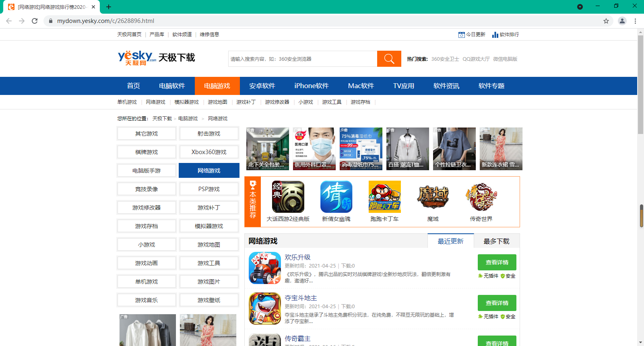Open 安卓软件 navigation item
644x346 pixels.
pyautogui.click(x=262, y=86)
